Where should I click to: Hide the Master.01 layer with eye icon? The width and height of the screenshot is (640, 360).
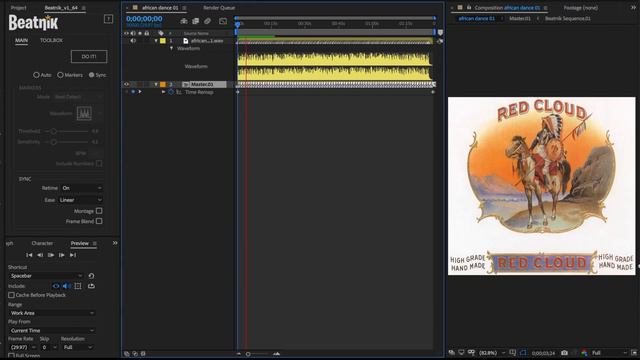click(x=126, y=84)
